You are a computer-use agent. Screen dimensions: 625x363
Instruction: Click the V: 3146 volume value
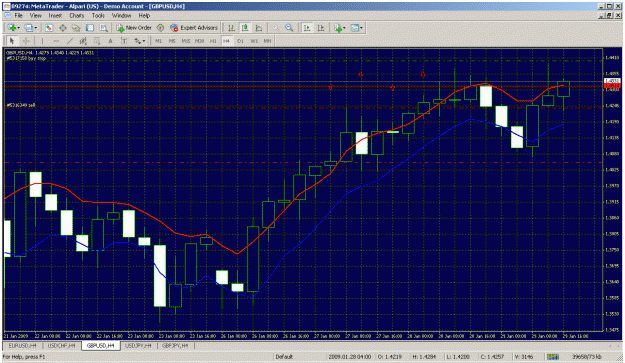point(523,357)
